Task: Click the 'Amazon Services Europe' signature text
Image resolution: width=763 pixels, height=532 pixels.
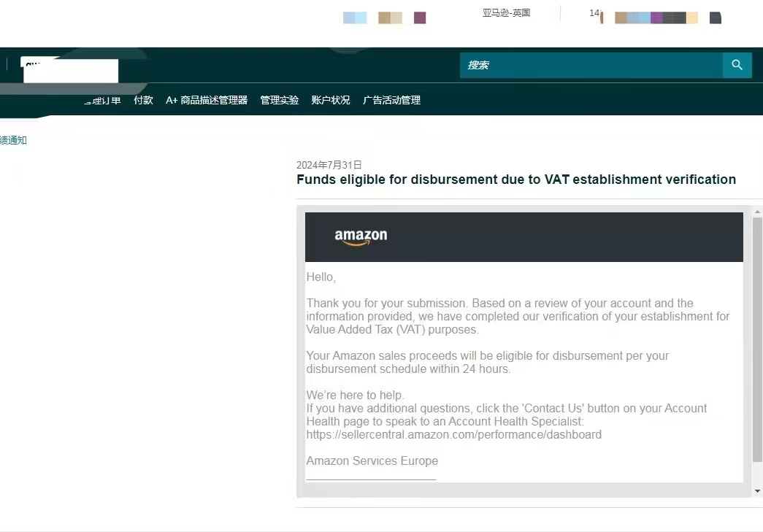Action: pos(372,460)
